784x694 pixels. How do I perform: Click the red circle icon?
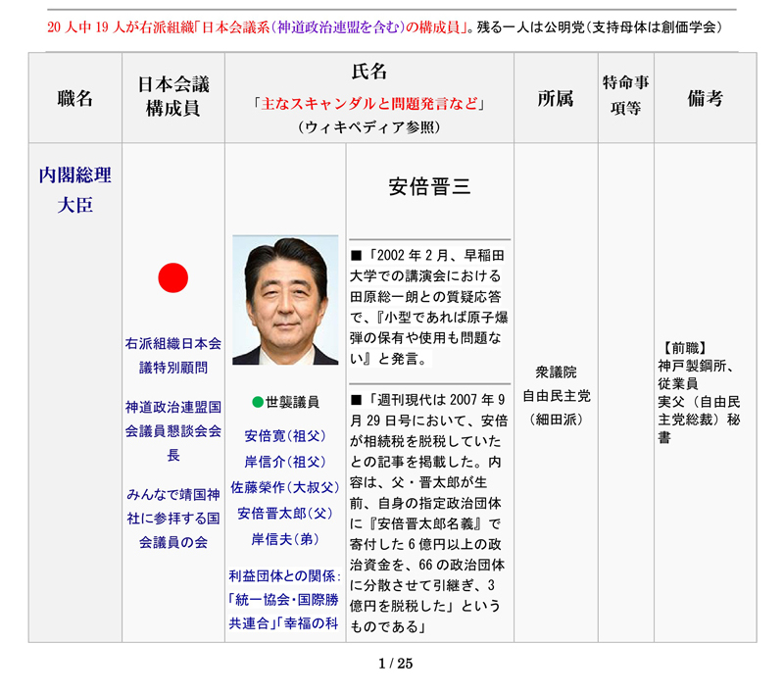pyautogui.click(x=172, y=278)
